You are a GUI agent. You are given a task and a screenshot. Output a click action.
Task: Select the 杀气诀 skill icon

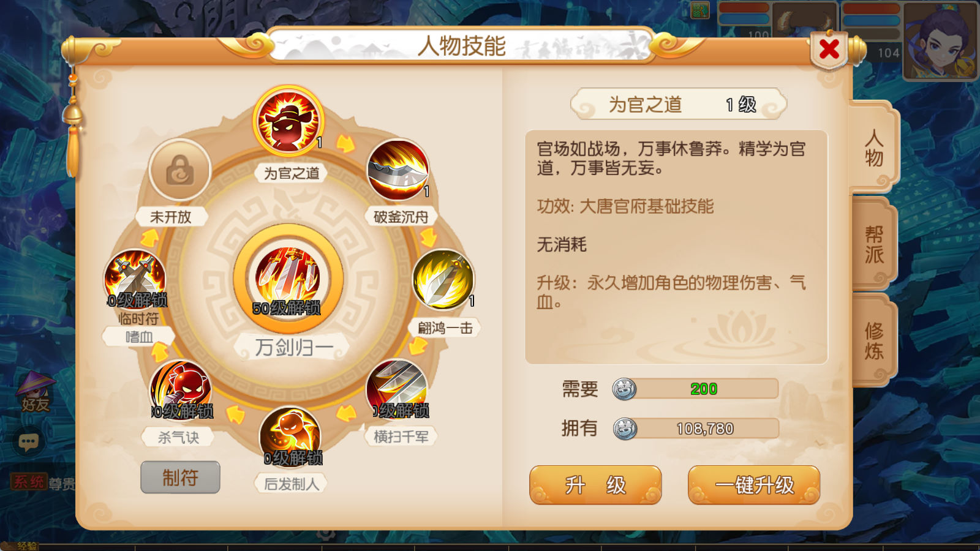(181, 389)
